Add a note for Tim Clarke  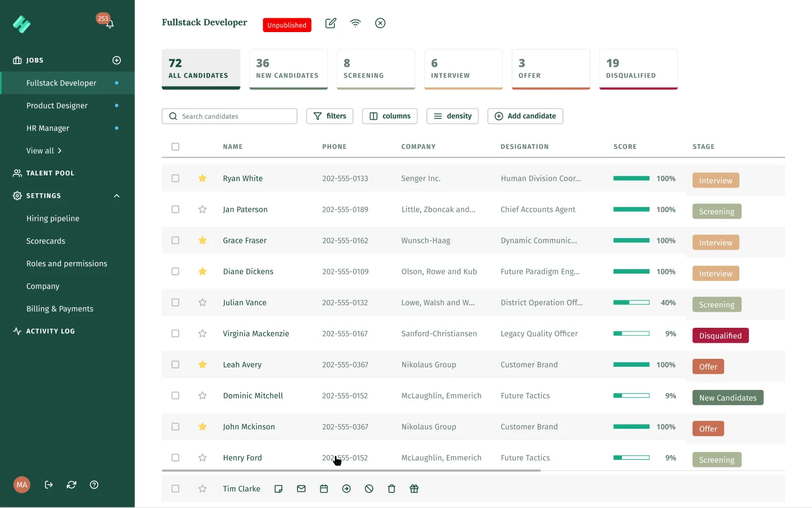[x=278, y=489]
